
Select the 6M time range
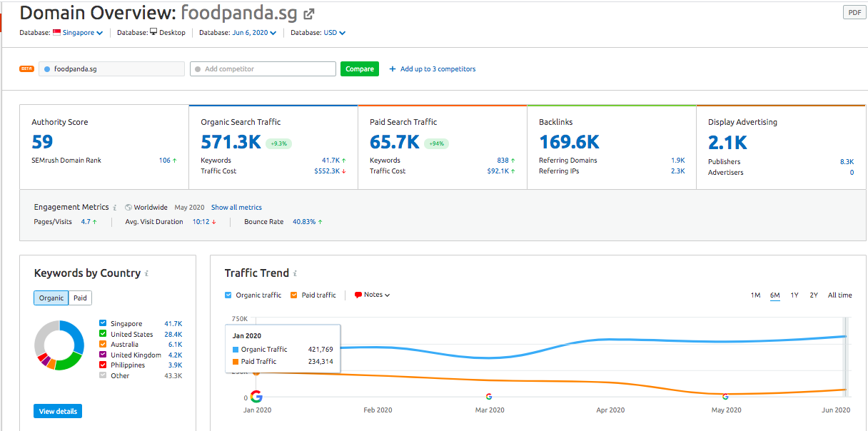(774, 295)
